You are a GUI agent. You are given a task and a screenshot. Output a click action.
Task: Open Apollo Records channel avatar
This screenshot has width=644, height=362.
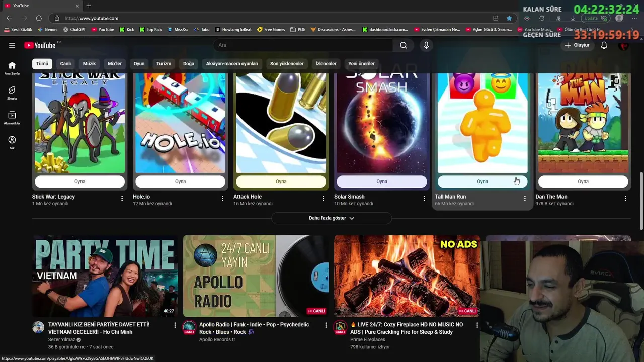189,327
